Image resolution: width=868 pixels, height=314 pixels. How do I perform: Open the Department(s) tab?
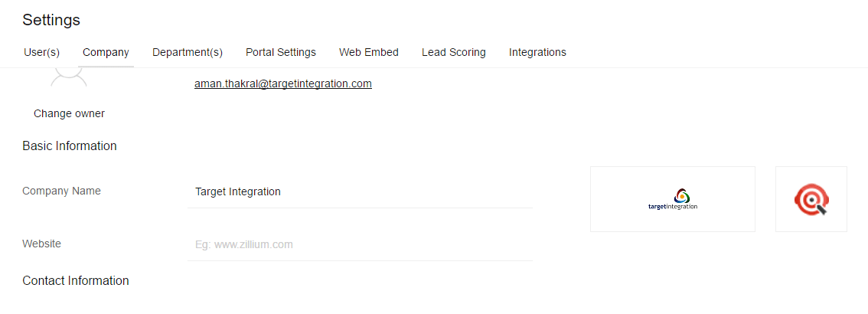pos(187,52)
